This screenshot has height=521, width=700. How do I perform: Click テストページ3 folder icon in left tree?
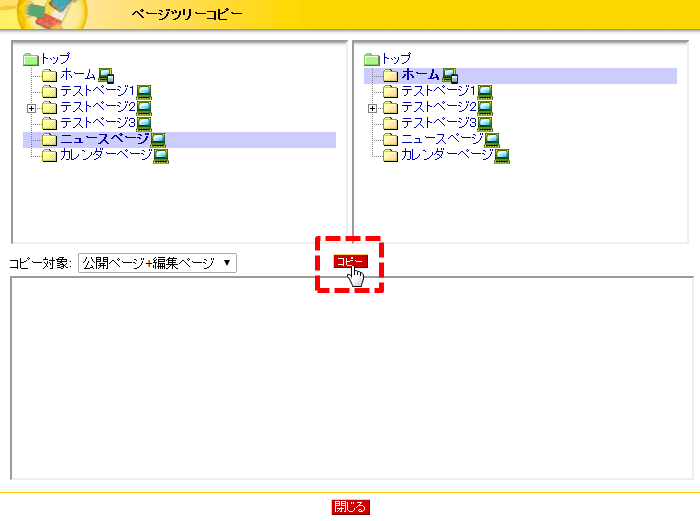49,123
